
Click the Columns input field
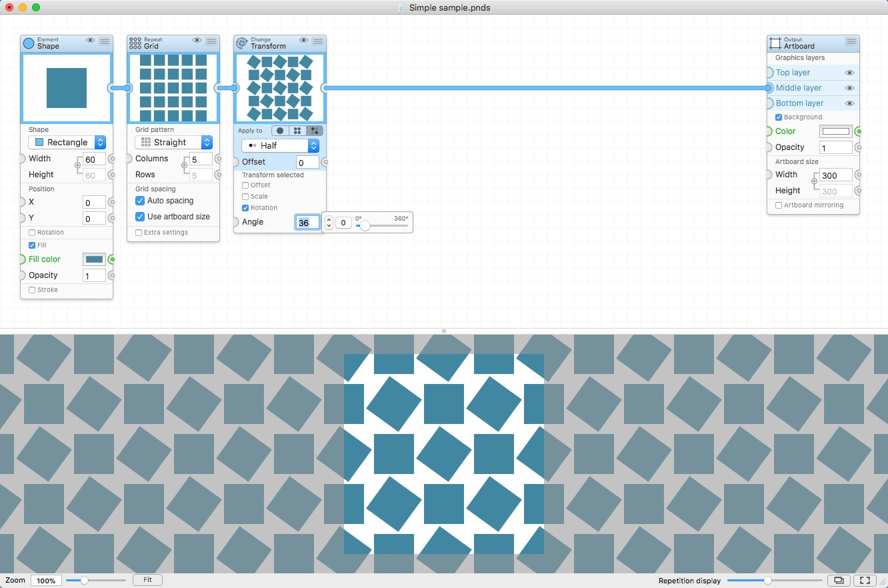tap(201, 159)
